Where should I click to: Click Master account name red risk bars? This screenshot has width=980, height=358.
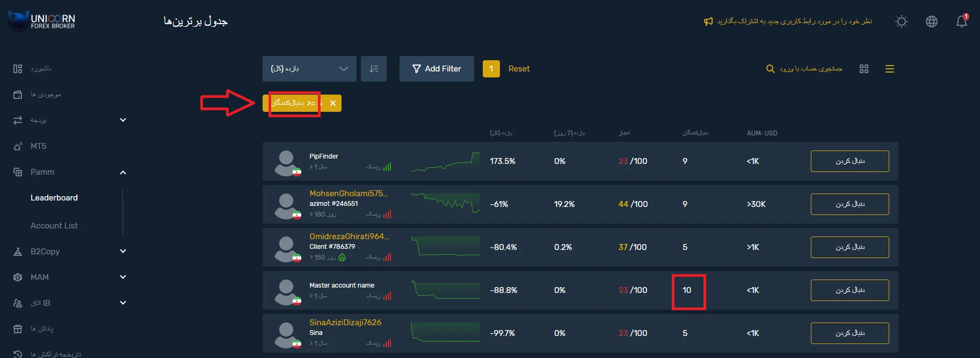click(387, 296)
